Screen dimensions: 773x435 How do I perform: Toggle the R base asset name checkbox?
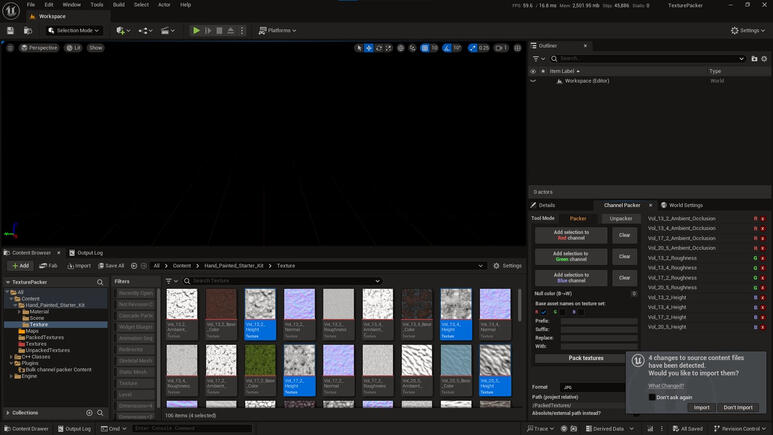[544, 312]
